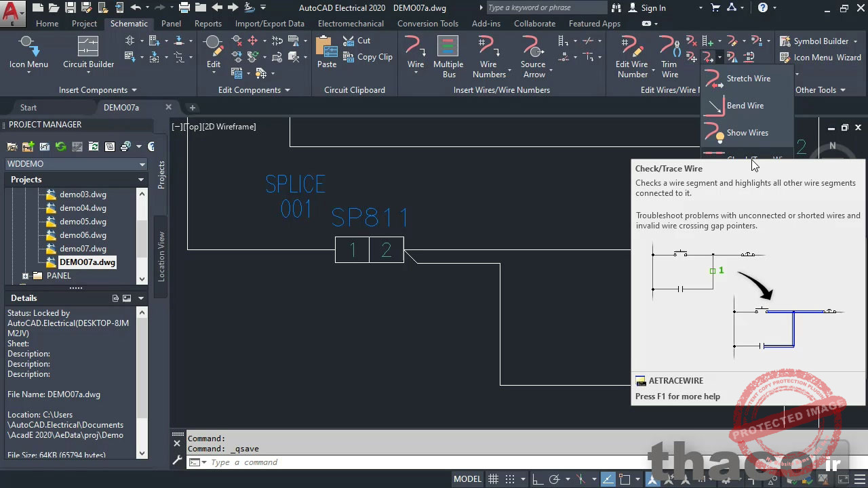Image resolution: width=868 pixels, height=488 pixels.
Task: Click the Multiple Bus tool
Action: click(448, 56)
